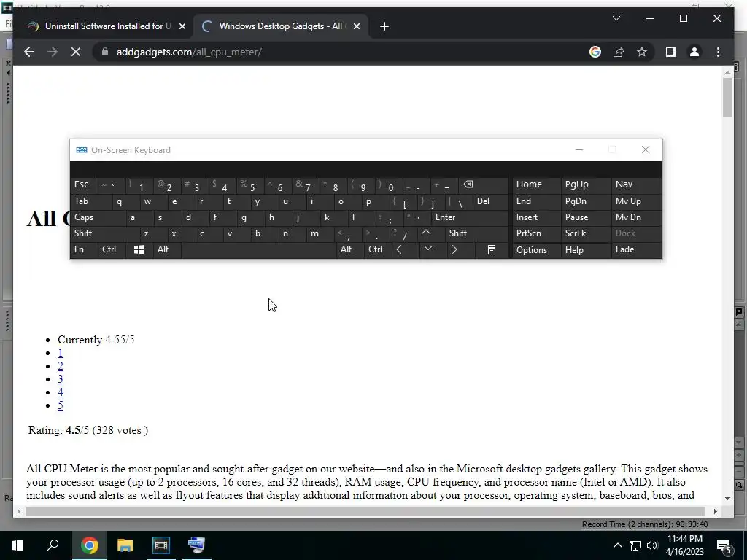Viewport: 747px width, 560px height.
Task: Open the video editor taskbar app
Action: [161, 545]
